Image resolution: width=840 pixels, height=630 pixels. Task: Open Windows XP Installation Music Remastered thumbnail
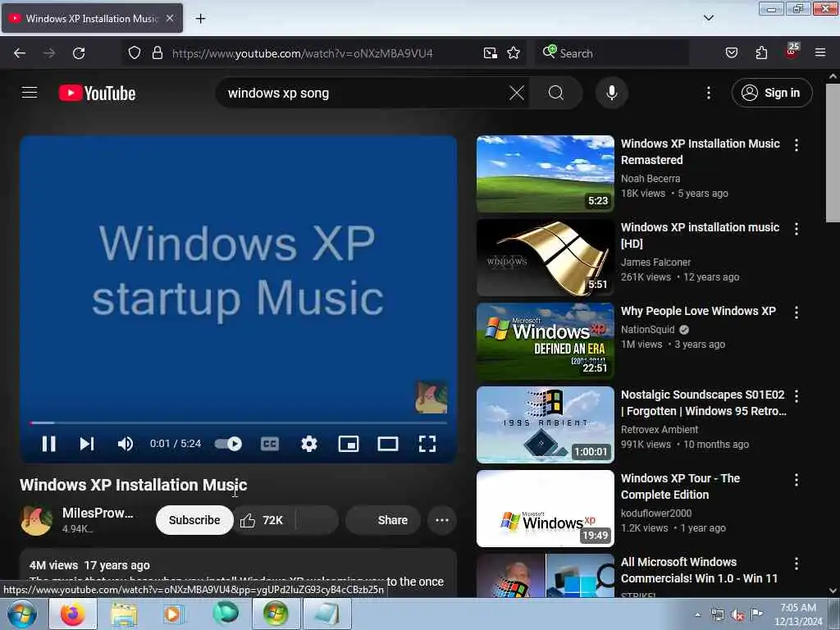coord(545,174)
